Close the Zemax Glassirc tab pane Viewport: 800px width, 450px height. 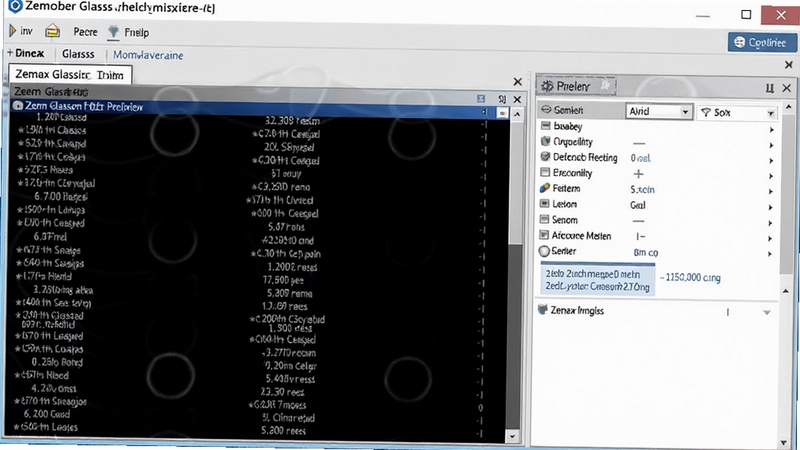pos(517,82)
